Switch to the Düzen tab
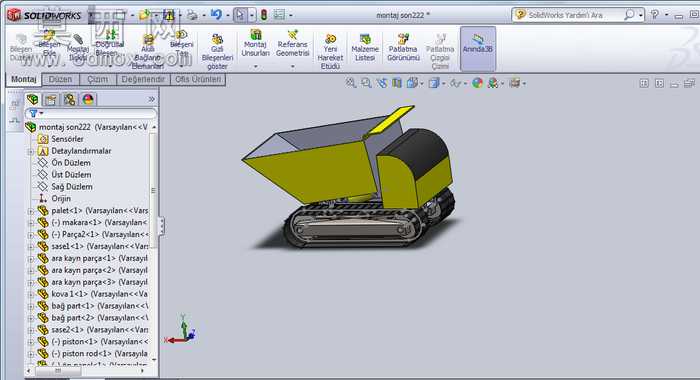Image resolution: width=700 pixels, height=380 pixels. tap(60, 79)
